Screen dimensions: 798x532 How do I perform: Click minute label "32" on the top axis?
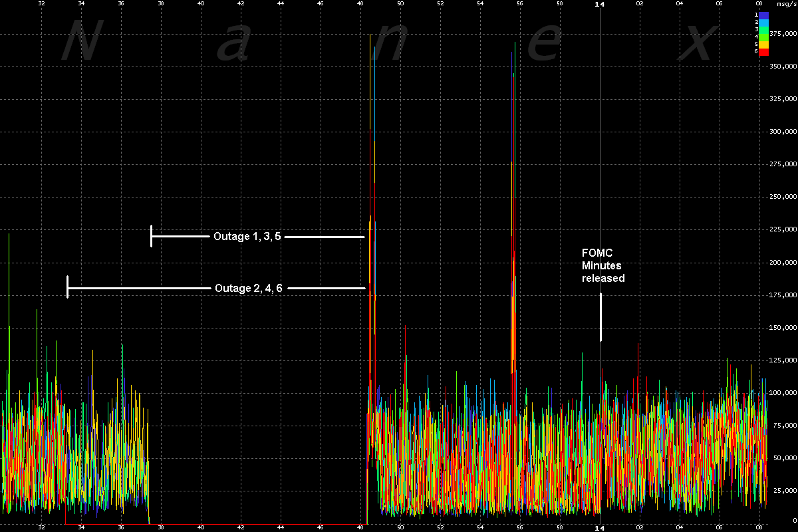[x=41, y=4]
